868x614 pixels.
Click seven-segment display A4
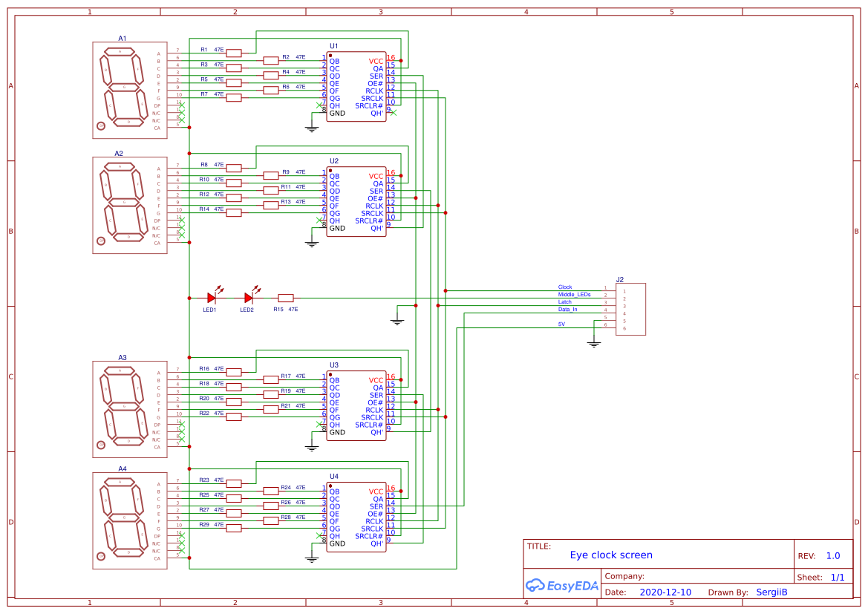click(x=128, y=520)
